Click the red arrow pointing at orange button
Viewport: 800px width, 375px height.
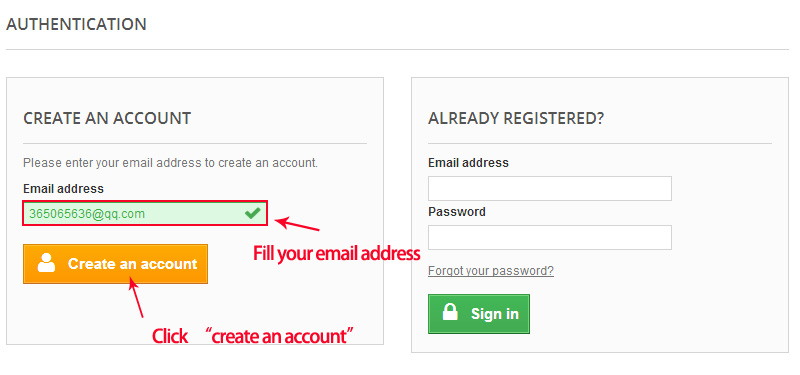pyautogui.click(x=136, y=297)
